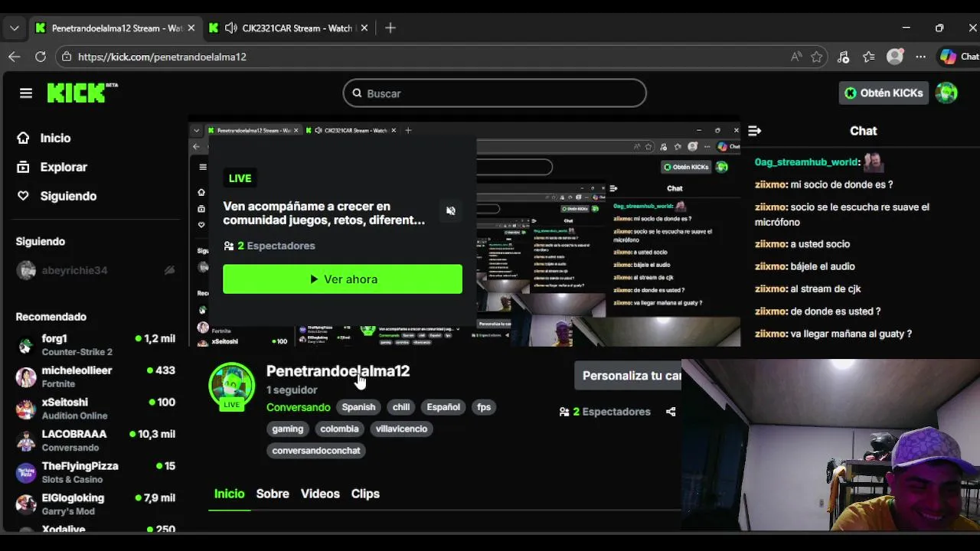The height and width of the screenshot is (551, 980).
Task: Switch to the Clips tab
Action: pos(365,494)
